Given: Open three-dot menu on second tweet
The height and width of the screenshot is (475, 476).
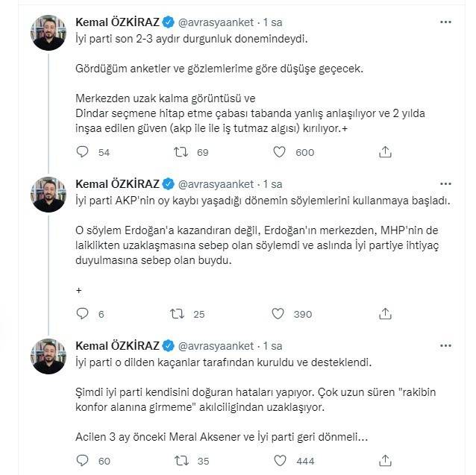Looking at the screenshot, I should click(x=445, y=183).
